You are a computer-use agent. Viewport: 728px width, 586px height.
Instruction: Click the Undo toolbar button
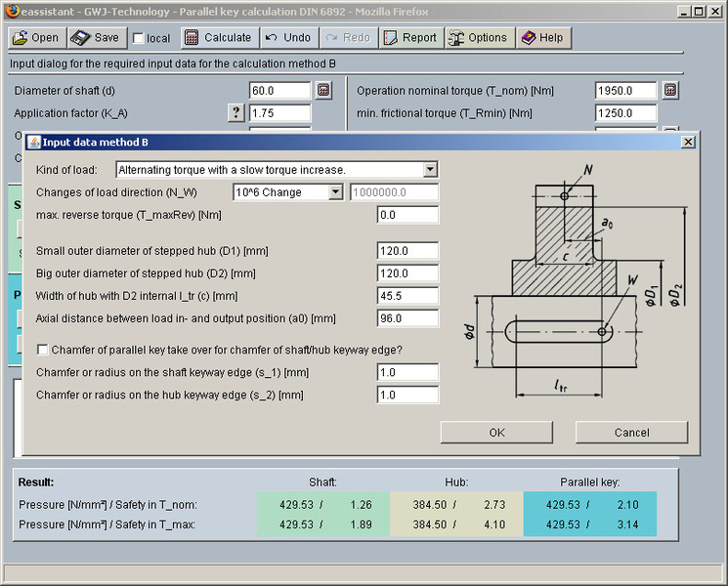coord(288,38)
